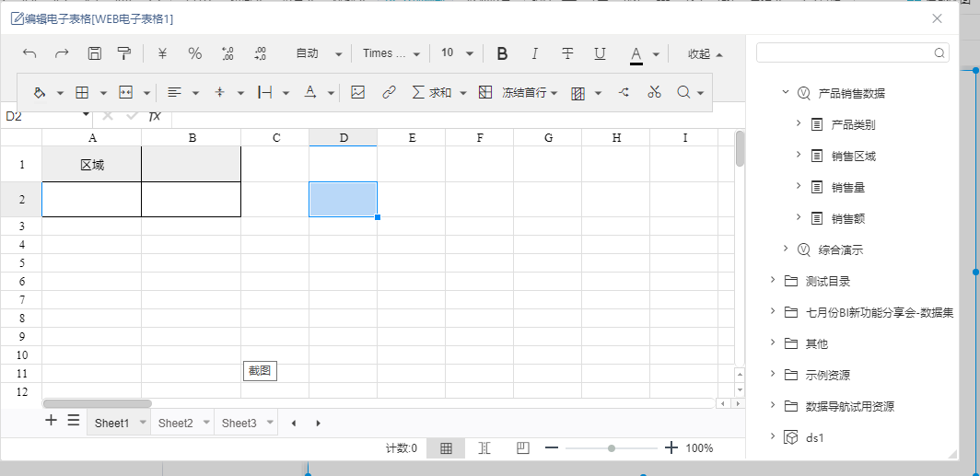
Task: Select the format painter icon
Action: (x=124, y=53)
